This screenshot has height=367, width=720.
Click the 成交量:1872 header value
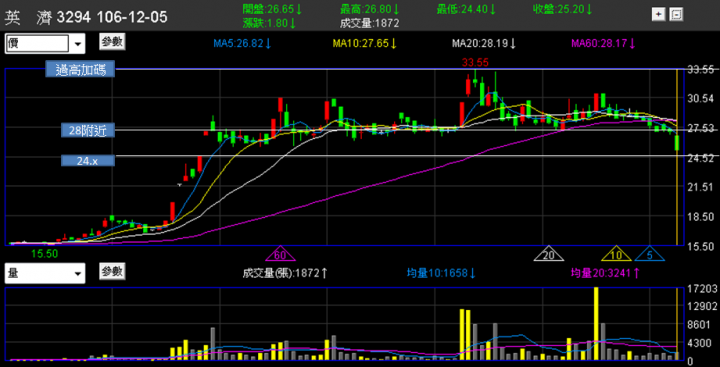(x=370, y=23)
